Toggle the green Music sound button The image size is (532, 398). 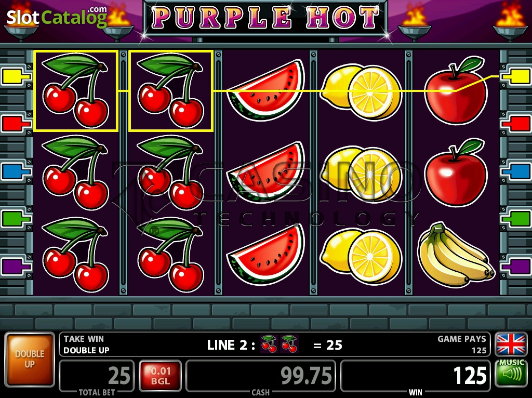coord(511,373)
